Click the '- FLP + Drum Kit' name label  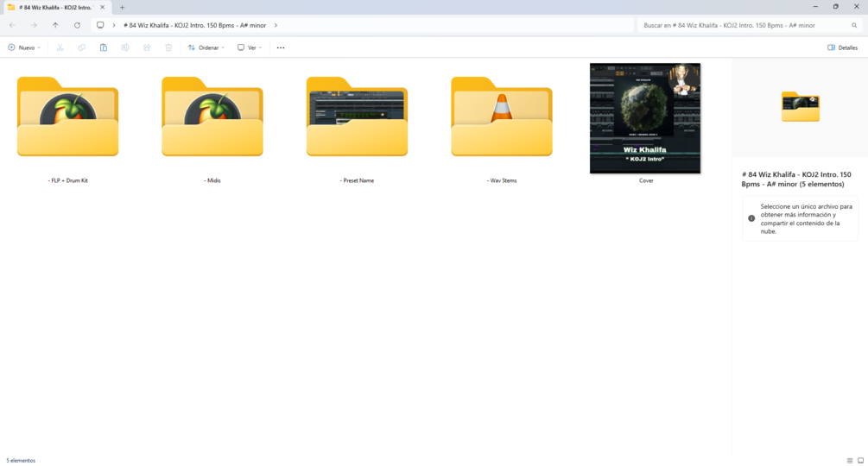click(x=67, y=180)
